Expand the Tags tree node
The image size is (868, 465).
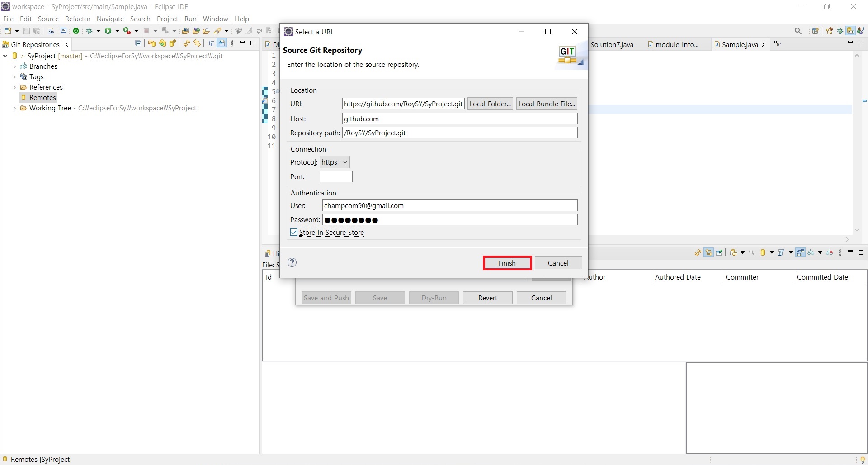click(x=14, y=77)
